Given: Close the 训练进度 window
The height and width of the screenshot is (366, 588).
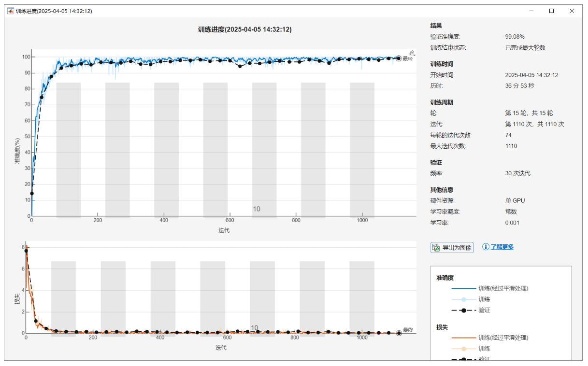Looking at the screenshot, I should click(572, 11).
